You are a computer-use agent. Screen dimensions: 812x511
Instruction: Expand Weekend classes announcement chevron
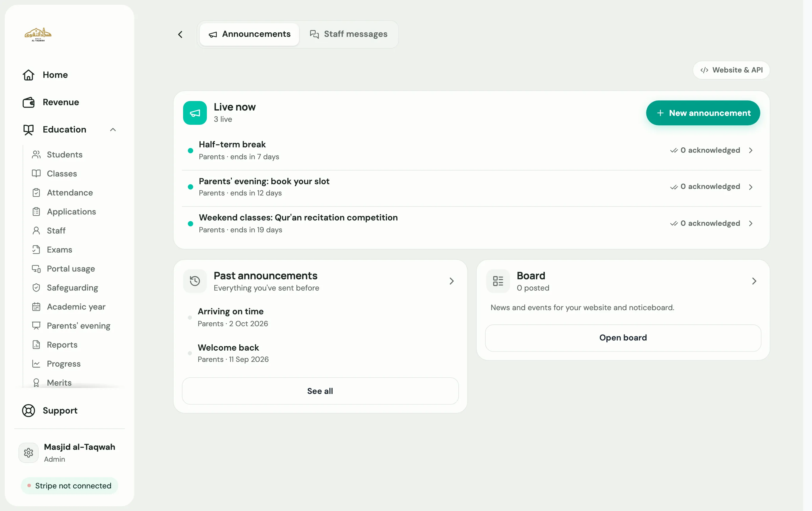[x=751, y=223]
